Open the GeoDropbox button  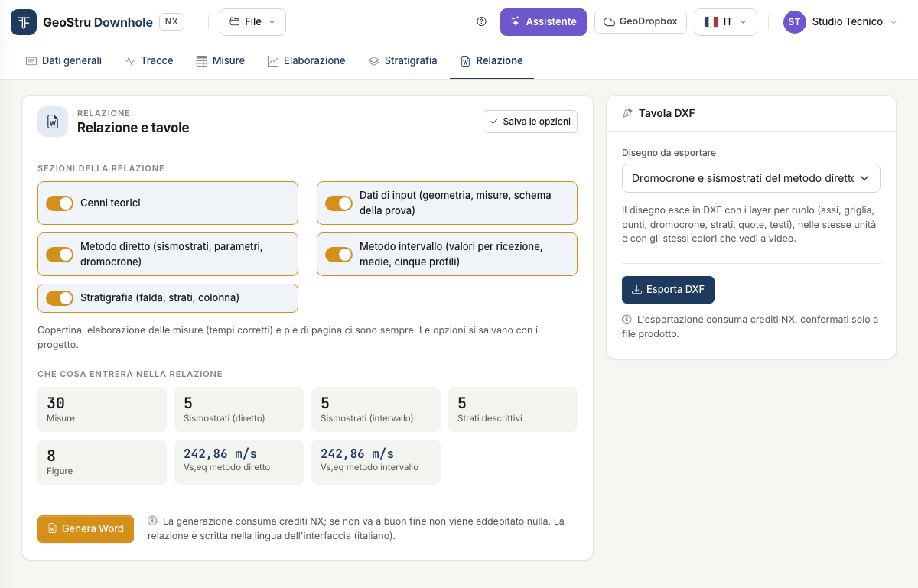pos(640,22)
